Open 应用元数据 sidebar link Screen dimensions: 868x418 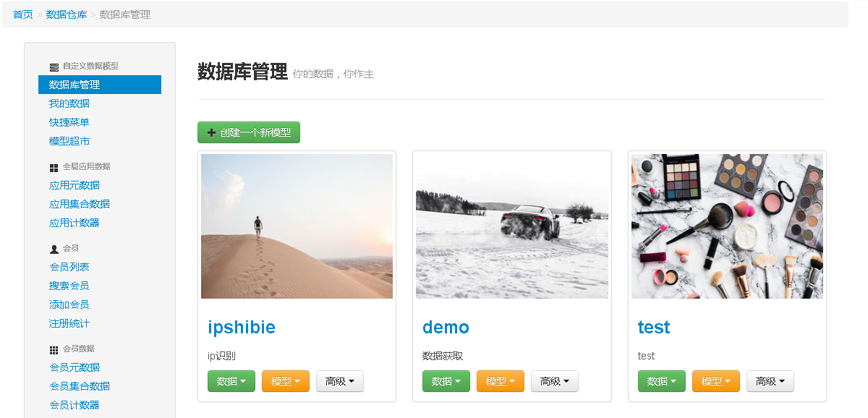[75, 185]
